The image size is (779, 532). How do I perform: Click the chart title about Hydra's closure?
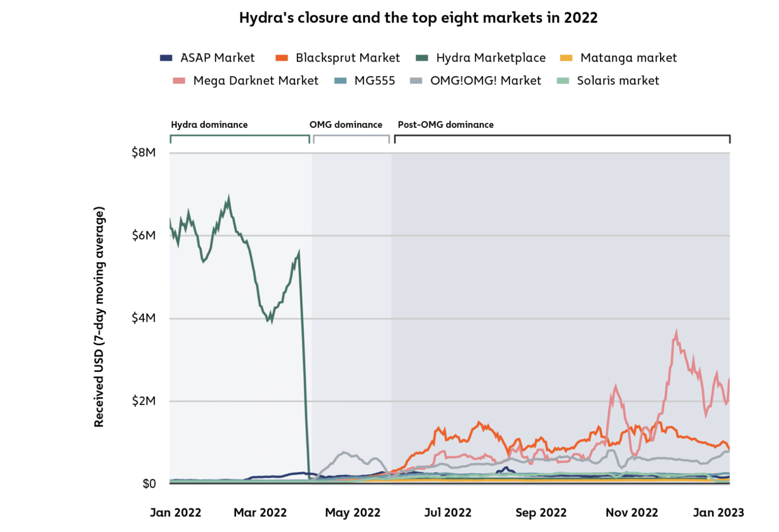[418, 18]
